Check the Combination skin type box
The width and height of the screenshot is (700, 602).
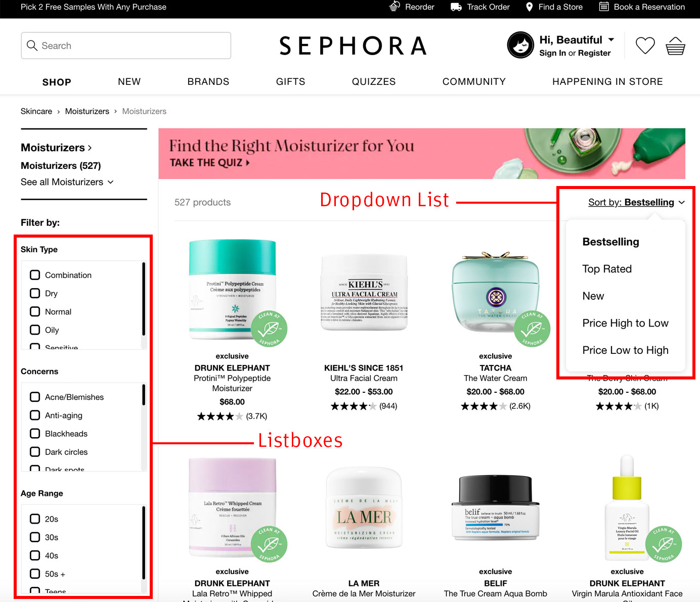pyautogui.click(x=35, y=275)
